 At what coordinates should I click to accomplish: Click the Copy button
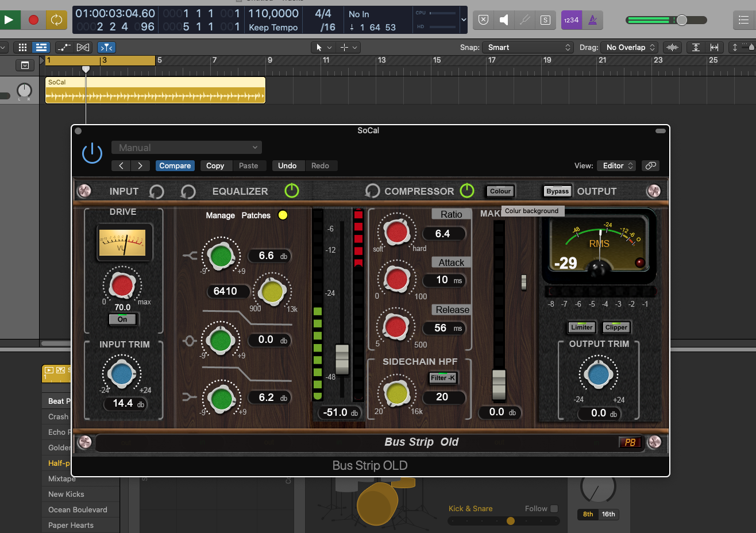click(215, 165)
